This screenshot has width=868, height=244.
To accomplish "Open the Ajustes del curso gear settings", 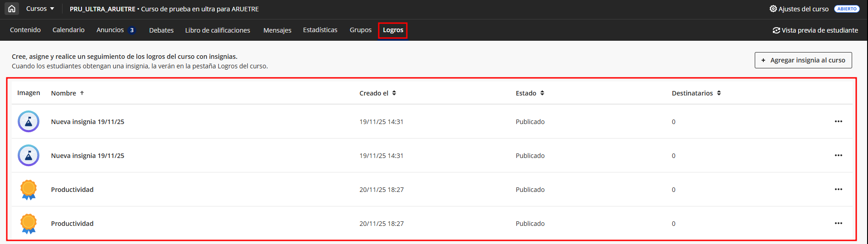I will (x=773, y=9).
